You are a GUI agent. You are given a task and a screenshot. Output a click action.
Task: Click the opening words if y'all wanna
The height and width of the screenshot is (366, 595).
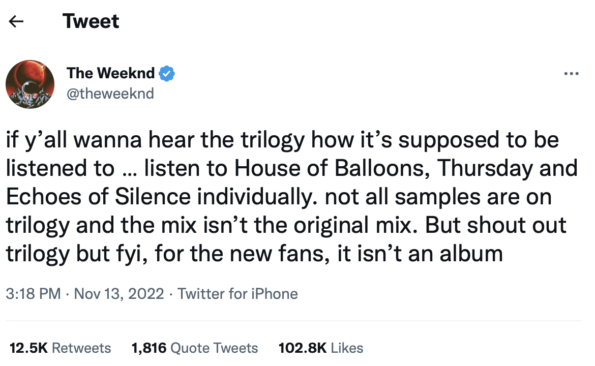74,140
